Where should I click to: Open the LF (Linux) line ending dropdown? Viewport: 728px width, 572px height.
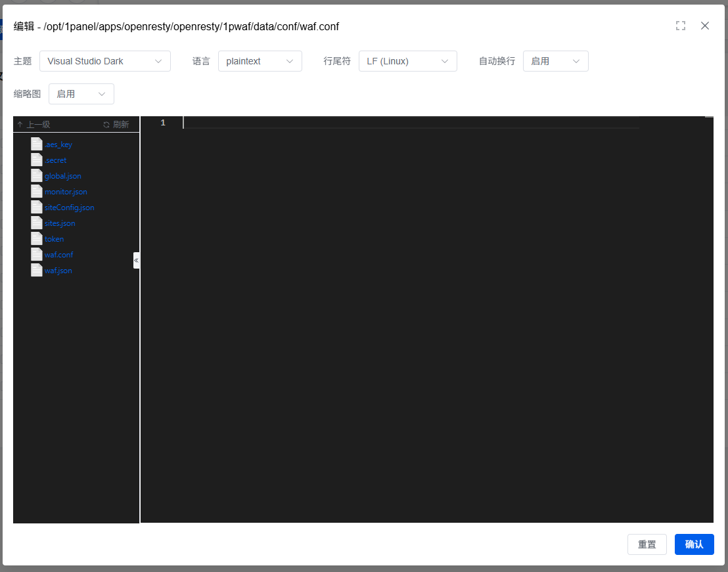tap(407, 61)
